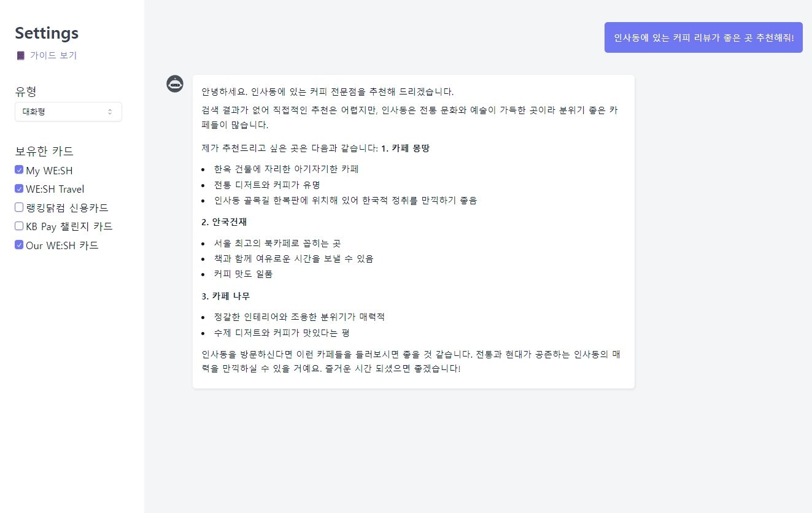
Task: Click the greeting line starting with 안녕하세요
Action: pos(328,92)
